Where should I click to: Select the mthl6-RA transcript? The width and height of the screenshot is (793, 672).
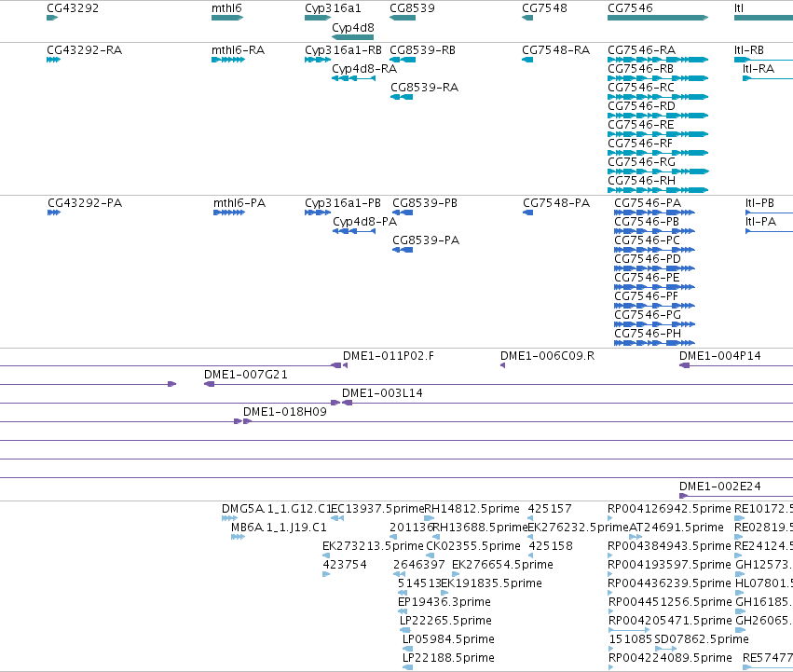pos(228,60)
